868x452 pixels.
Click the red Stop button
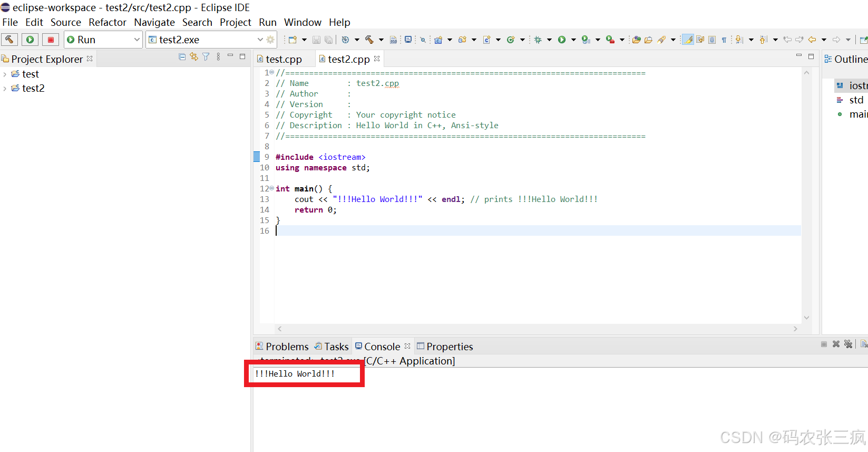(x=51, y=40)
